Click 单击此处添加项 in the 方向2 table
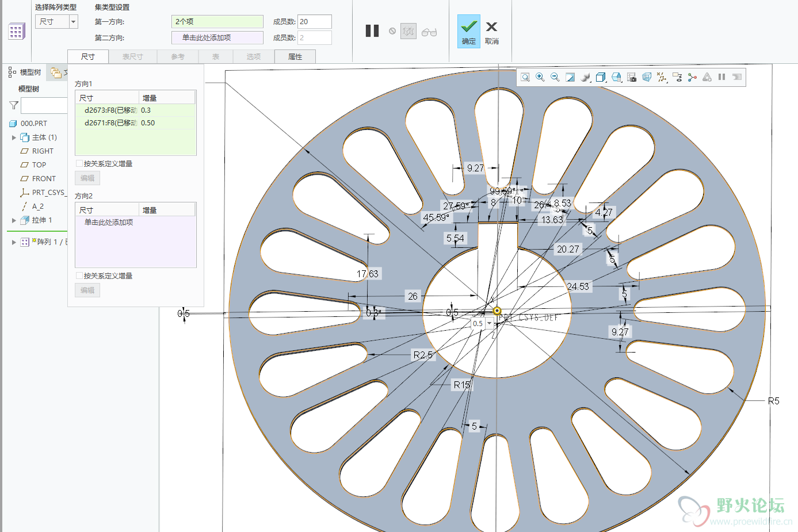Image resolution: width=798 pixels, height=532 pixels. click(x=109, y=223)
